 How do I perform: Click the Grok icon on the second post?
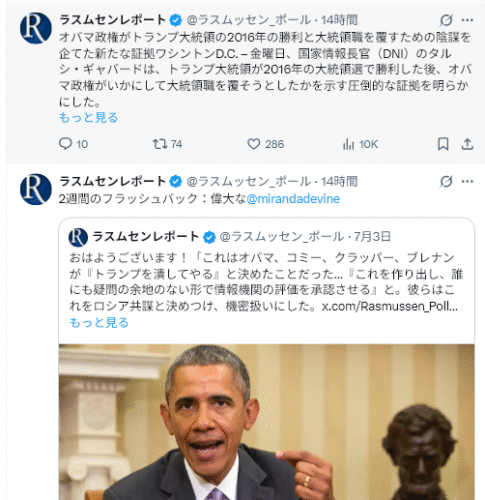[446, 182]
